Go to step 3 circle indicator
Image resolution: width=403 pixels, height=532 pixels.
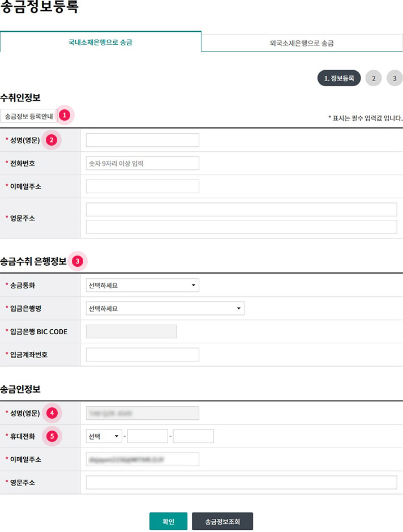pyautogui.click(x=395, y=78)
